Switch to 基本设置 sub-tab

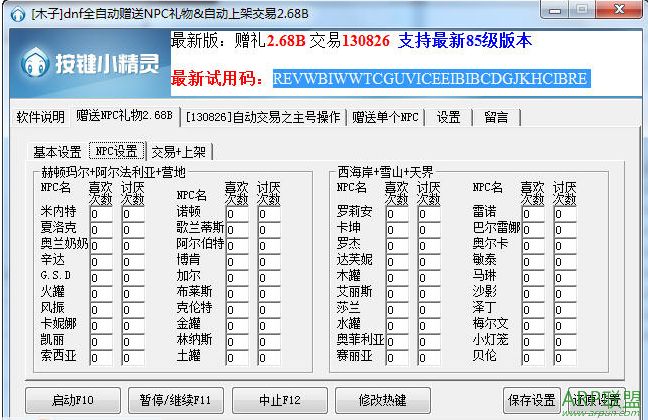point(57,152)
